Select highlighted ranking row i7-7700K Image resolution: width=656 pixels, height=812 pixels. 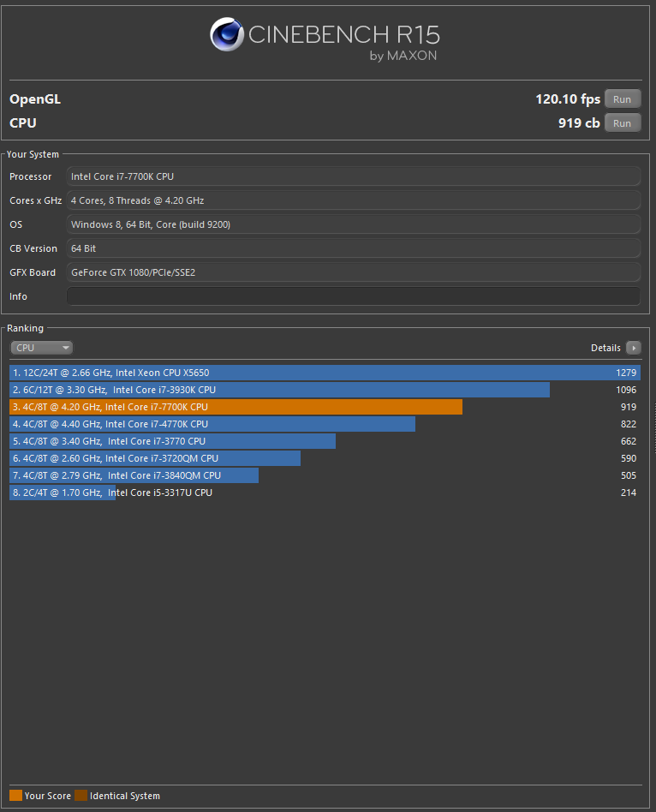pyautogui.click(x=325, y=407)
